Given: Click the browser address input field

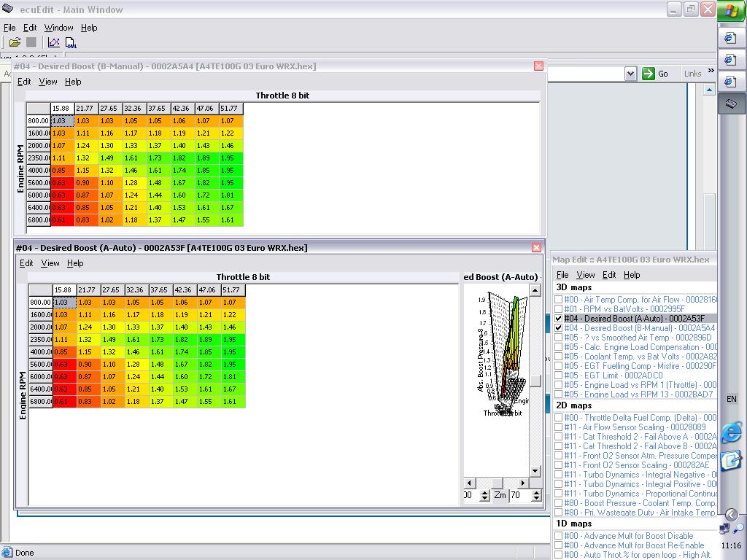Looking at the screenshot, I should pyautogui.click(x=586, y=74).
